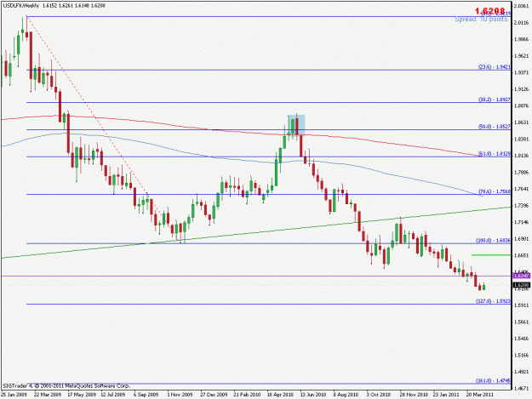Click the 28 Nov 2010 date label
Screen dimensions: 532x399
[x=414, y=395]
